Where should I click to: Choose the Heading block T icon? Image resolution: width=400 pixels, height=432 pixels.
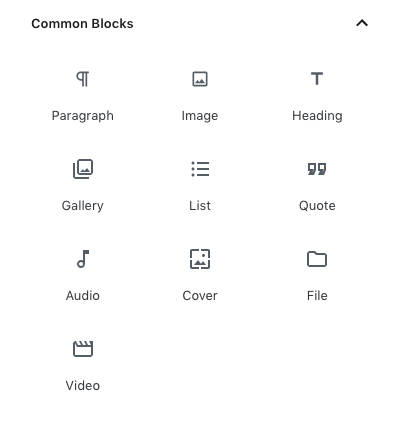(x=317, y=79)
